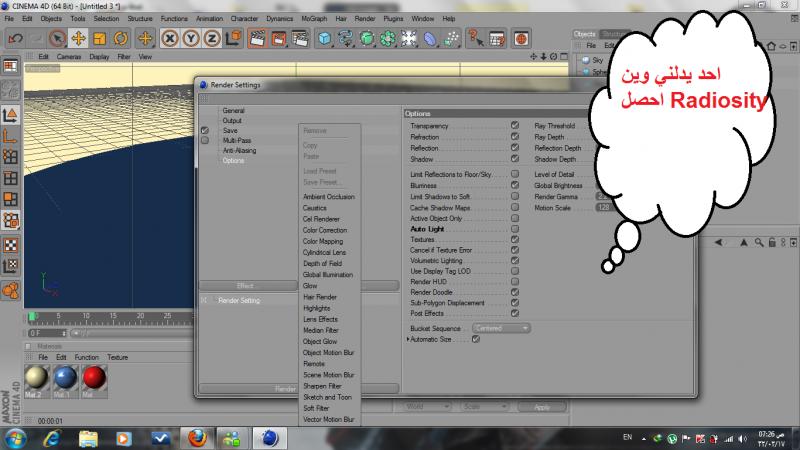Open the material manager Texture menu
Image resolution: width=800 pixels, height=450 pixels.
tap(117, 357)
